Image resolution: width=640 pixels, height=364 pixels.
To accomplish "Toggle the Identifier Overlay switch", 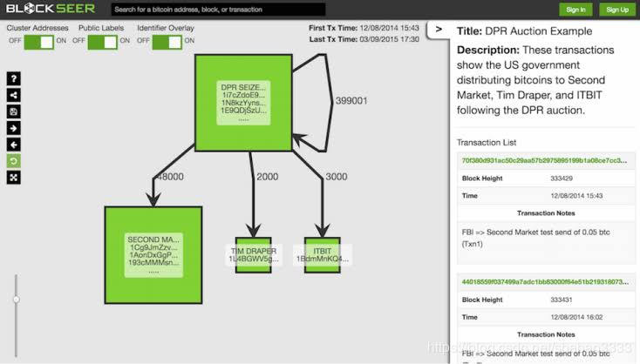I will 167,42.
